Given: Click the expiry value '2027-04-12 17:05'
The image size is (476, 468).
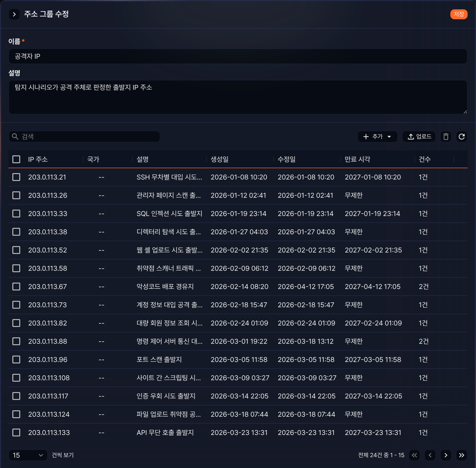Looking at the screenshot, I should pos(373,287).
